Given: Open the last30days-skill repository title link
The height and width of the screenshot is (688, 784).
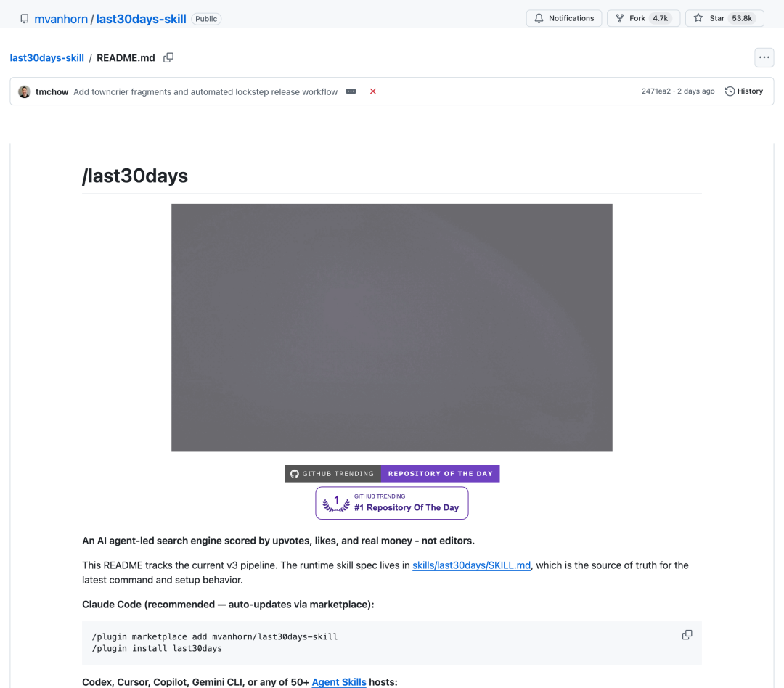Looking at the screenshot, I should coord(141,19).
